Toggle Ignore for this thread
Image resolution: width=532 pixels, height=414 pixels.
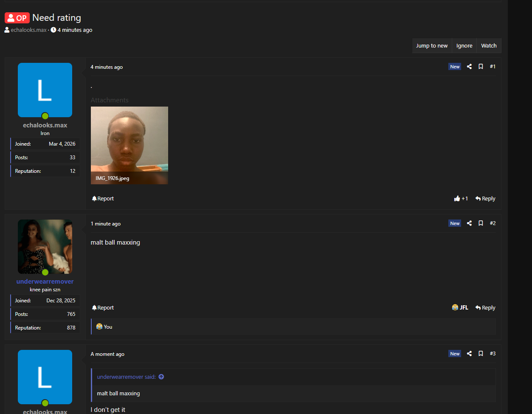coord(464,46)
